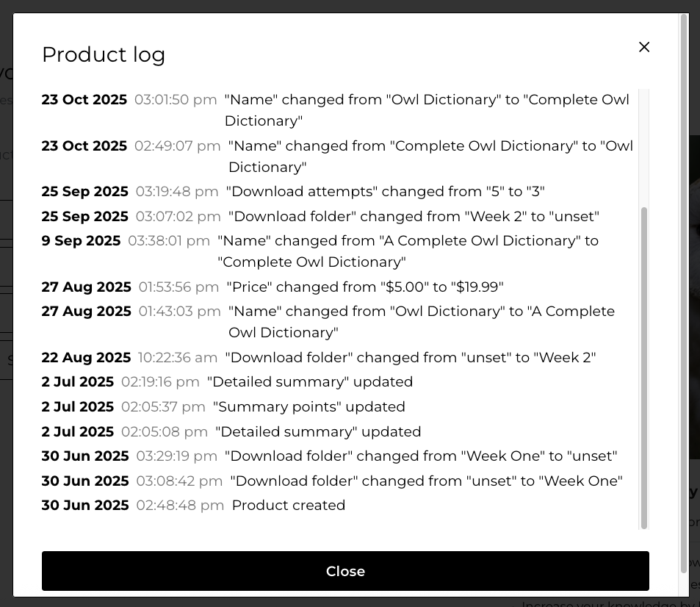Select the "Product created" log entry
The height and width of the screenshot is (607, 700).
point(288,506)
